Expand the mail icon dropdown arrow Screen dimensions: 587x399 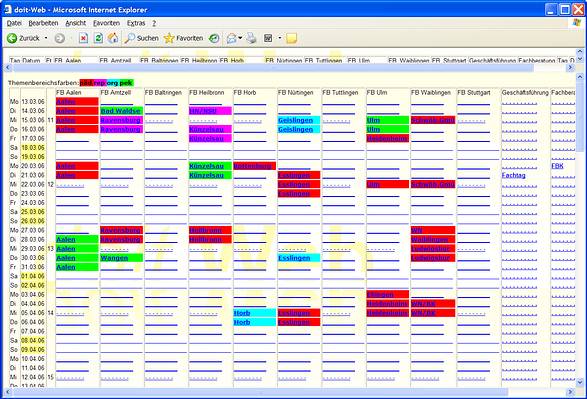click(240, 38)
